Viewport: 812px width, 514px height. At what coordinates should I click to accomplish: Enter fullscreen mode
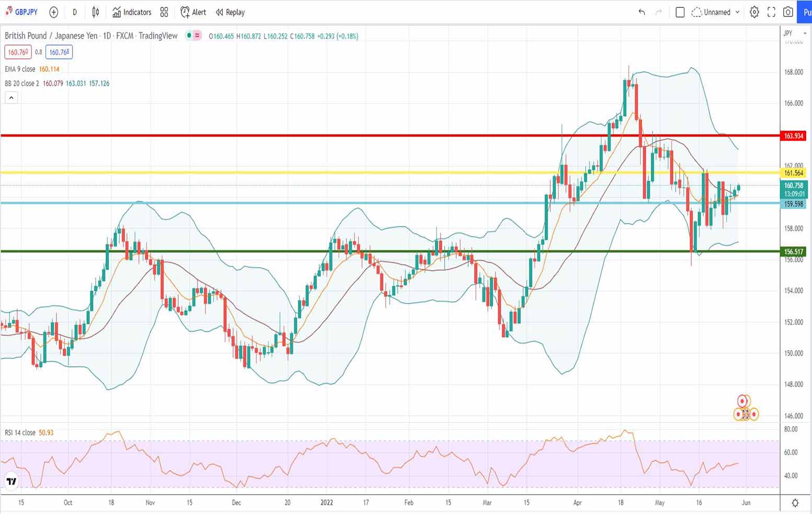coord(771,12)
